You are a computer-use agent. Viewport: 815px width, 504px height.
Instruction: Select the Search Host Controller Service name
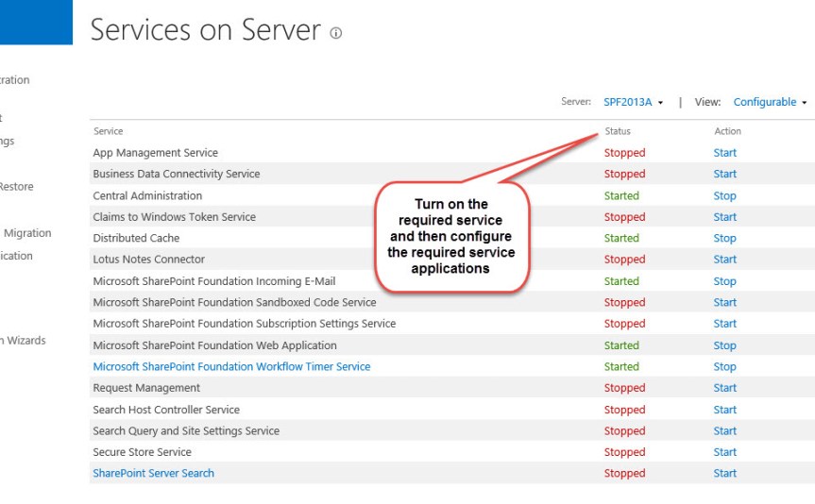[166, 410]
